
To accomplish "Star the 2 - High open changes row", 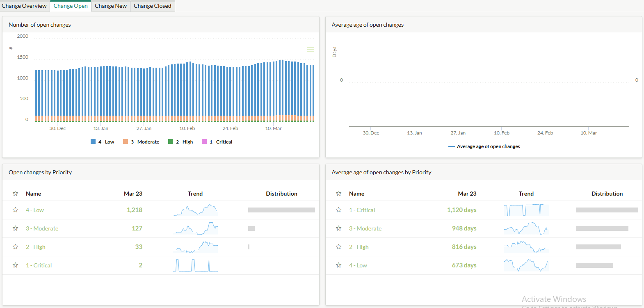I will 16,247.
